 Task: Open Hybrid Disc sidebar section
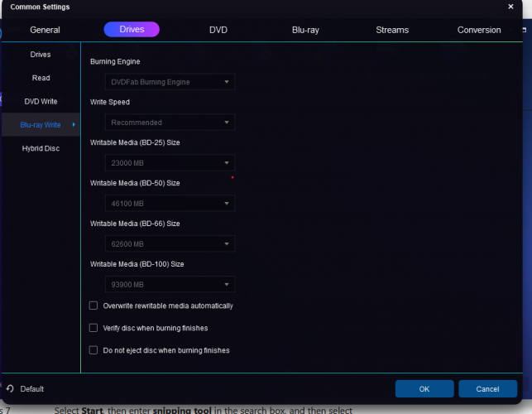click(x=41, y=148)
